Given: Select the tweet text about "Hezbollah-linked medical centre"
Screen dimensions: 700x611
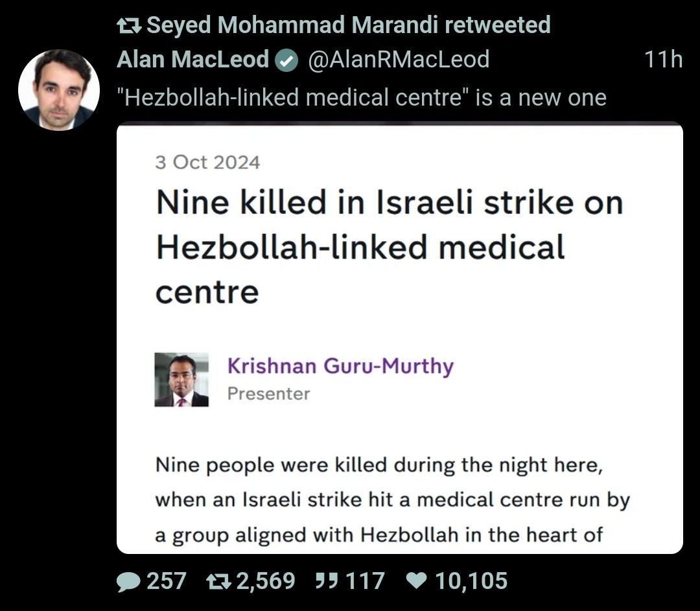Looking at the screenshot, I should tap(362, 98).
